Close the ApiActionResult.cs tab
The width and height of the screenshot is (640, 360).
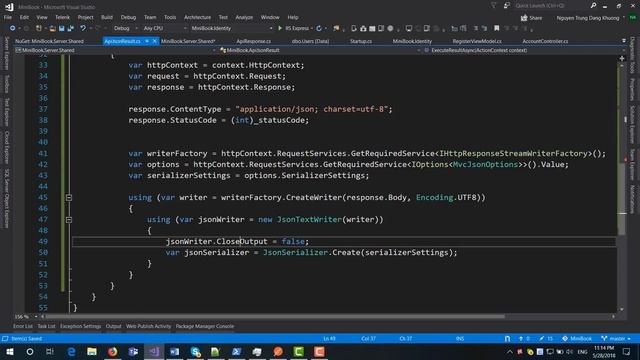pos(154,41)
